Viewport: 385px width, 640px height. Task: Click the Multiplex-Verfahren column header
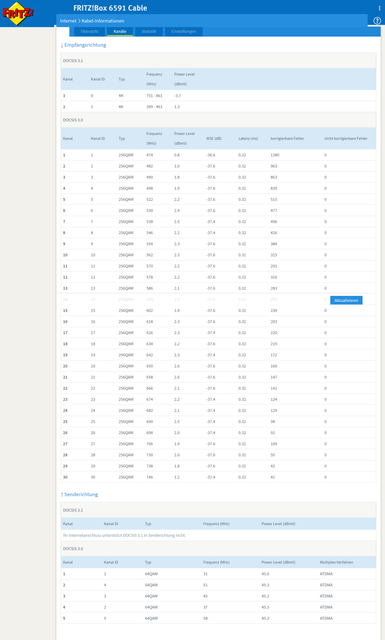[336, 562]
